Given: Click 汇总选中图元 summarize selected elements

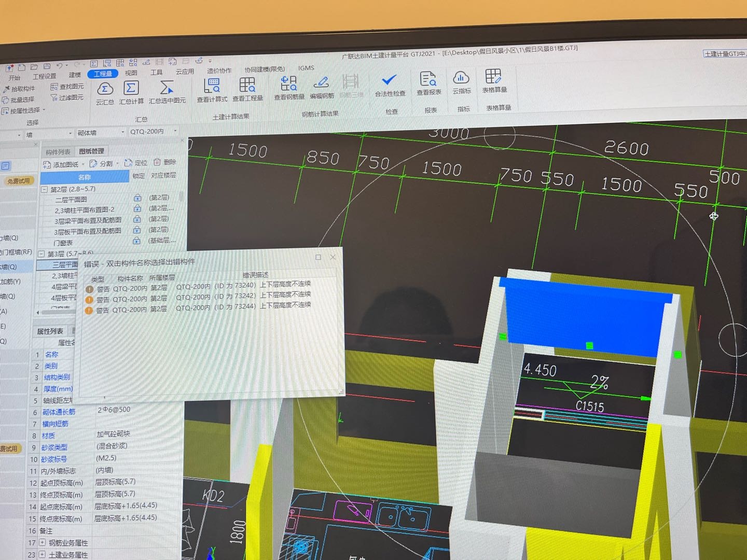Looking at the screenshot, I should coord(167,92).
